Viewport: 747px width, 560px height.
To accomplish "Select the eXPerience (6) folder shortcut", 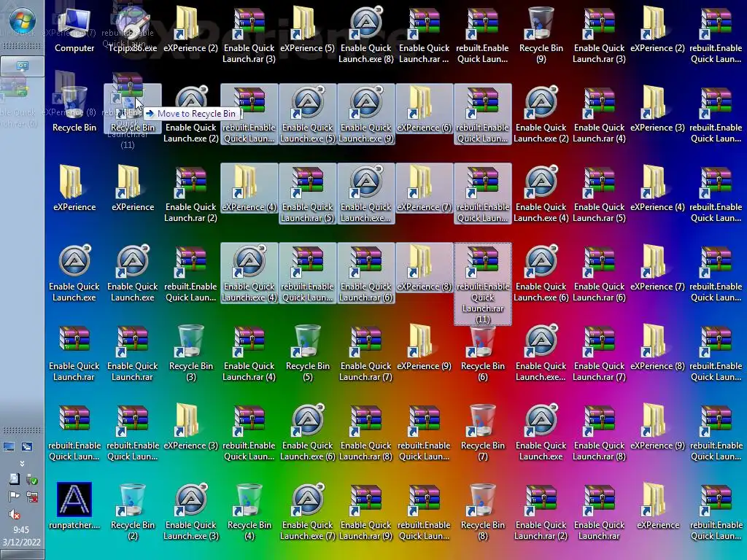I will tap(425, 109).
